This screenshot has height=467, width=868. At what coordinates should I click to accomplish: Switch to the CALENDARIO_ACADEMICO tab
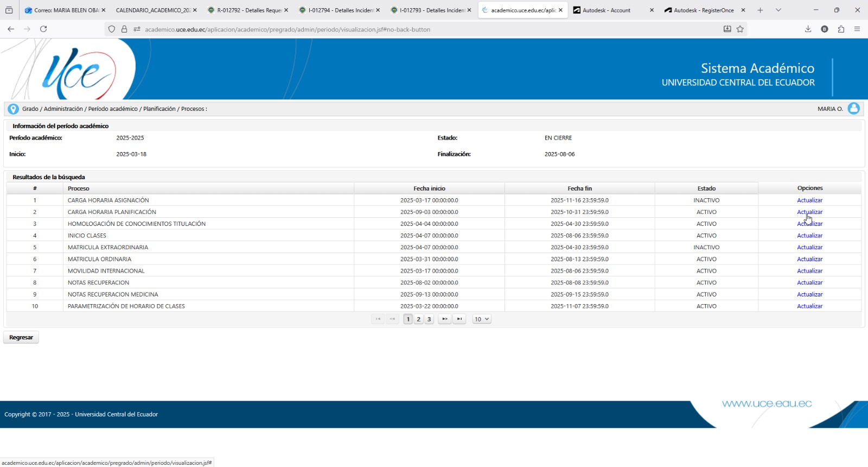tap(153, 10)
